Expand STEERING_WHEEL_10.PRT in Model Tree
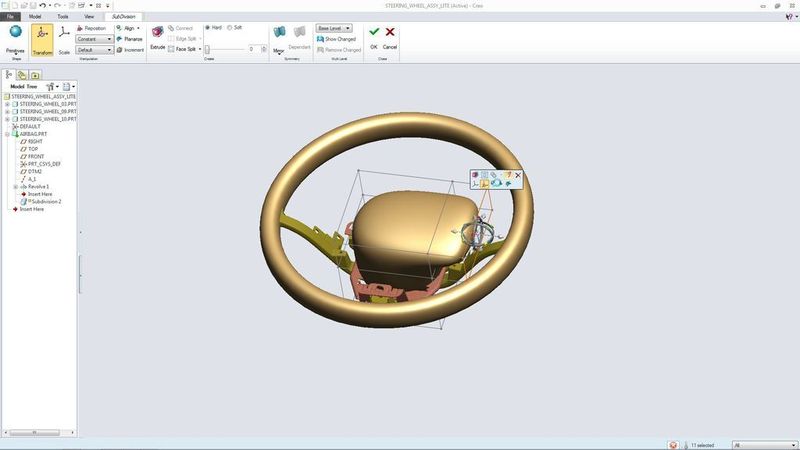The image size is (800, 450). pos(7,119)
